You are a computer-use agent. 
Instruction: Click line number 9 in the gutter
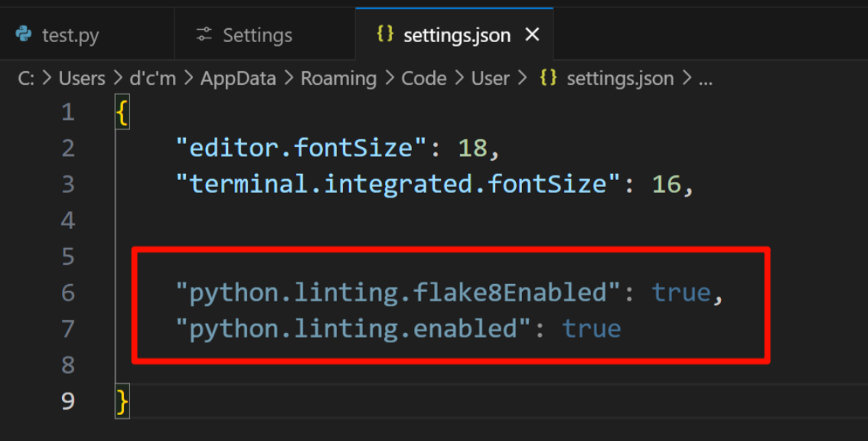point(68,400)
